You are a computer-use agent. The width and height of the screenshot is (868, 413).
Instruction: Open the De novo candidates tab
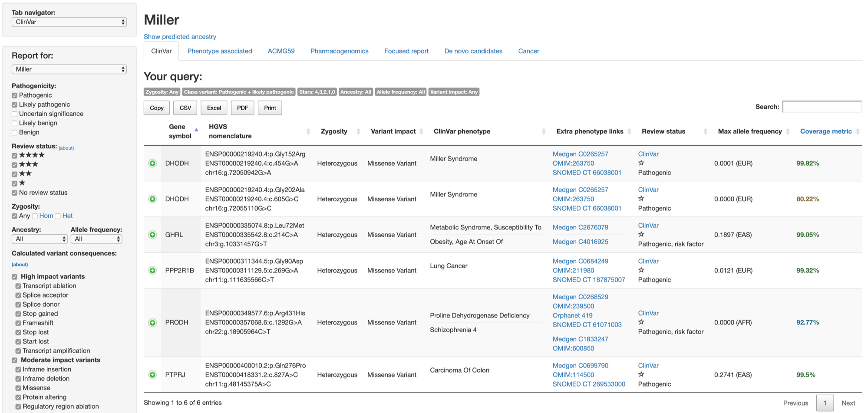[473, 51]
